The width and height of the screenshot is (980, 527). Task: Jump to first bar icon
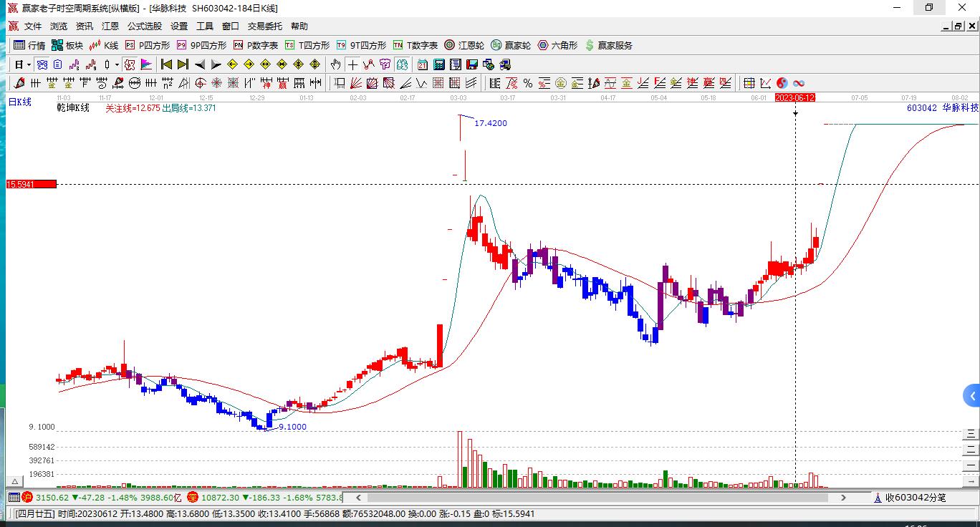(x=166, y=64)
